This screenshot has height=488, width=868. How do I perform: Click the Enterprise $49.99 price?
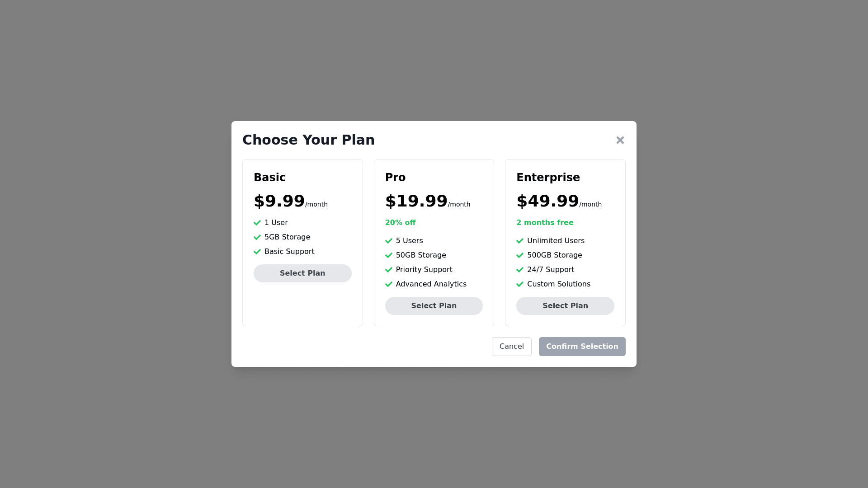click(547, 201)
